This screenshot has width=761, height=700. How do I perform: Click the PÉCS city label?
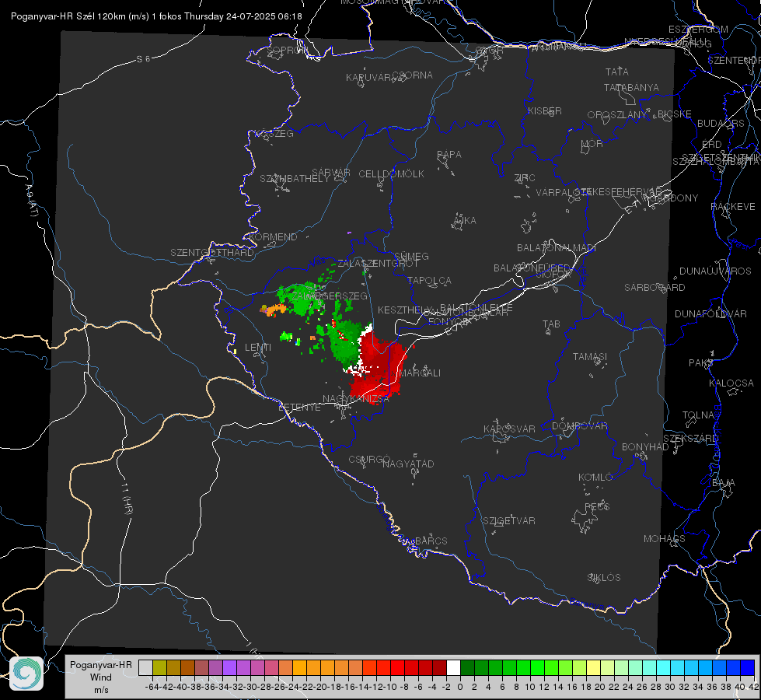point(596,506)
